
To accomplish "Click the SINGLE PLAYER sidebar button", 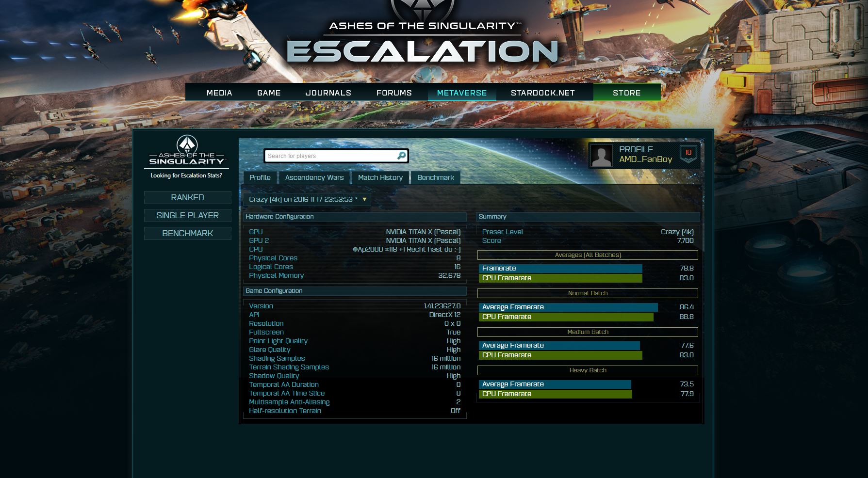I will 187,215.
